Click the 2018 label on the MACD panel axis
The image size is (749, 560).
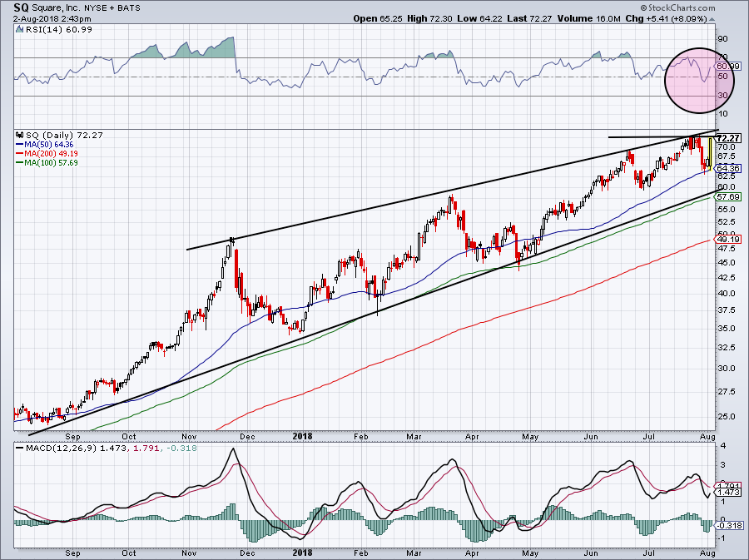(302, 553)
